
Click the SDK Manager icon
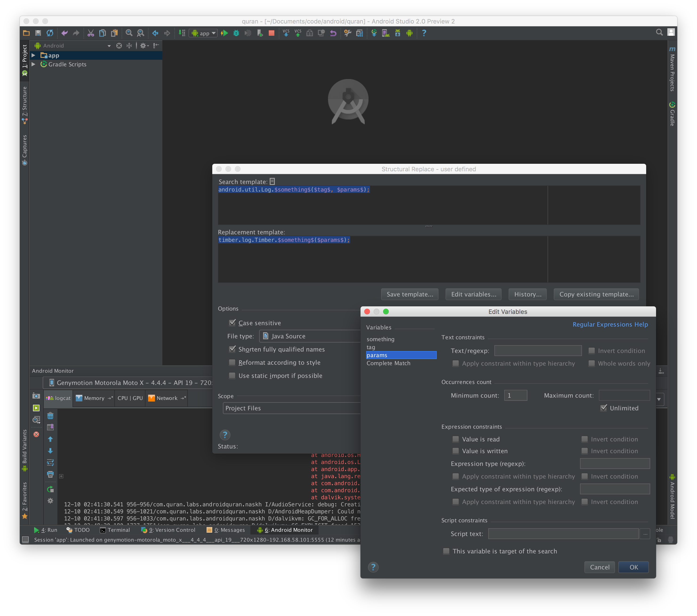[x=398, y=33]
